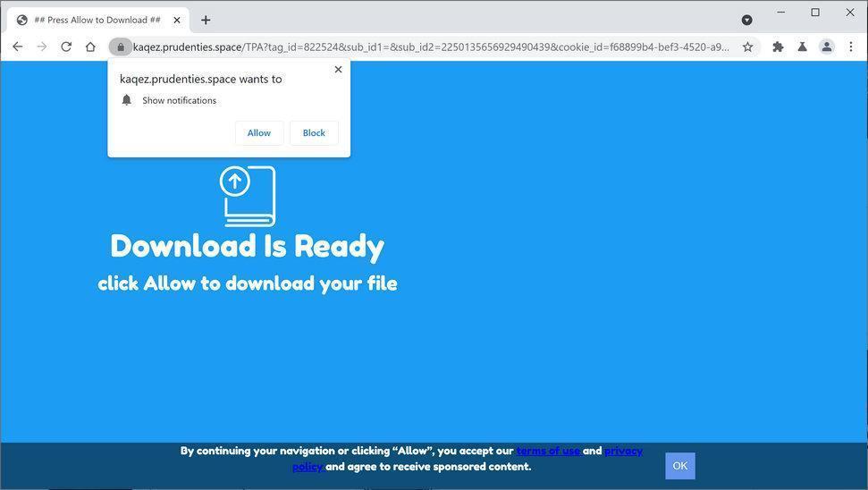Viewport: 868px width, 490px height.
Task: Click 'kaqez.prudenties.space wants to' text
Action: coord(201,80)
